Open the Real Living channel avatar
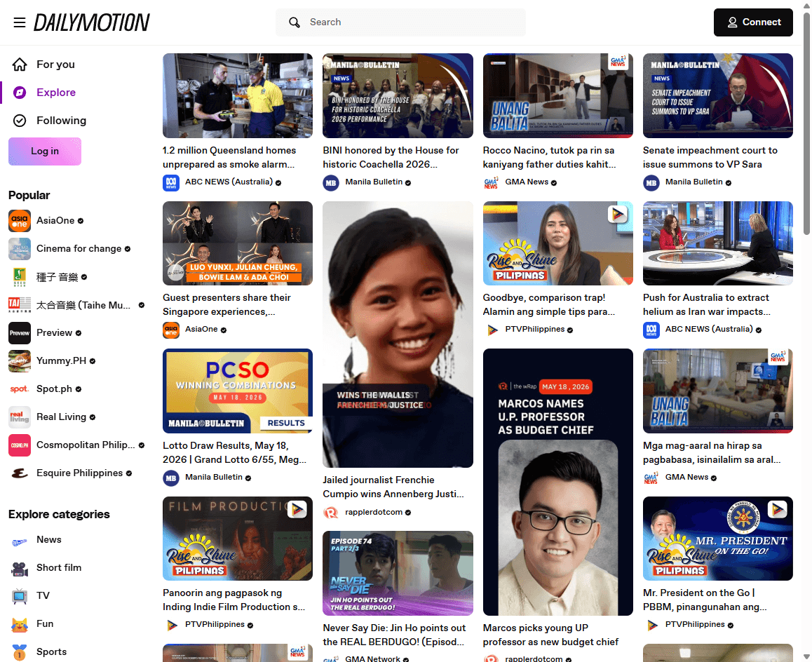 coord(20,417)
